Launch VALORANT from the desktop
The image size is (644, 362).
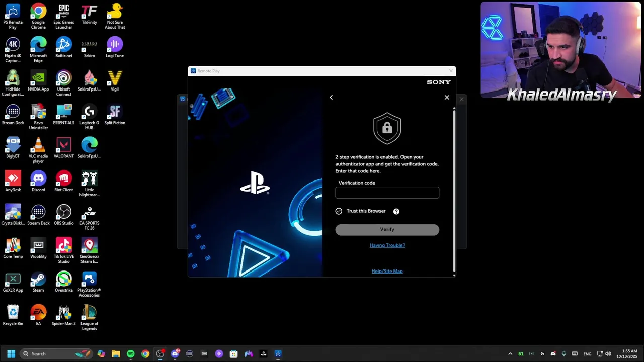pyautogui.click(x=64, y=148)
